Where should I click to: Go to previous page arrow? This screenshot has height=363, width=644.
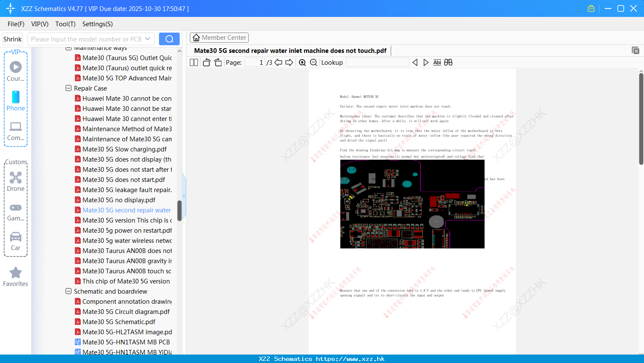tap(278, 63)
